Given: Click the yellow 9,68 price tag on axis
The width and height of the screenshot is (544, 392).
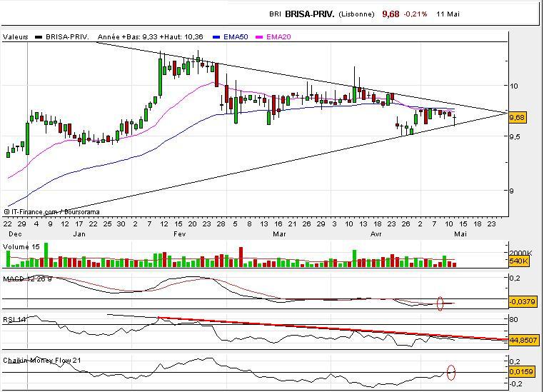Looking at the screenshot, I should (x=517, y=118).
